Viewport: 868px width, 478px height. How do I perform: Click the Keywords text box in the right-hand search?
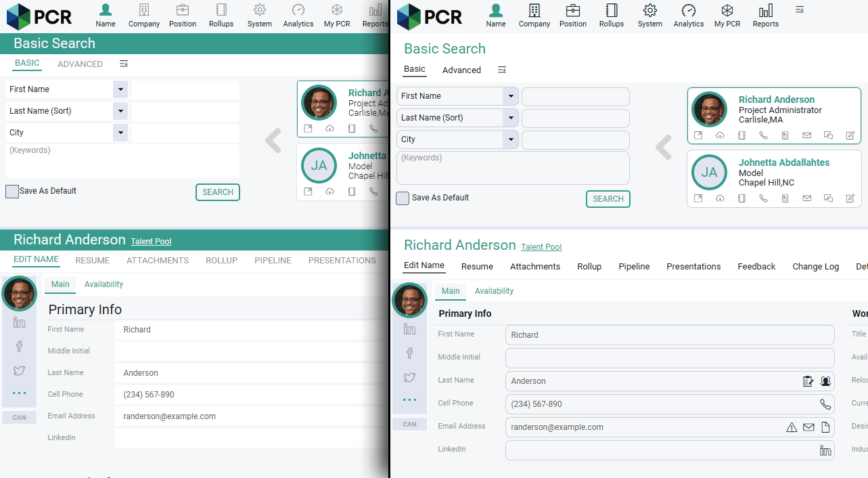[513, 168]
